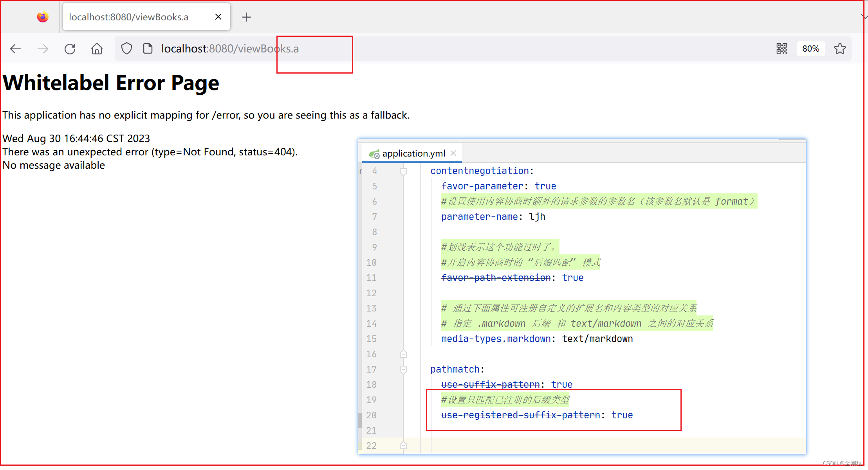
Task: Click the 'Wed Aug 30 16:44:46 CST 2023' timestamp
Action: point(76,139)
